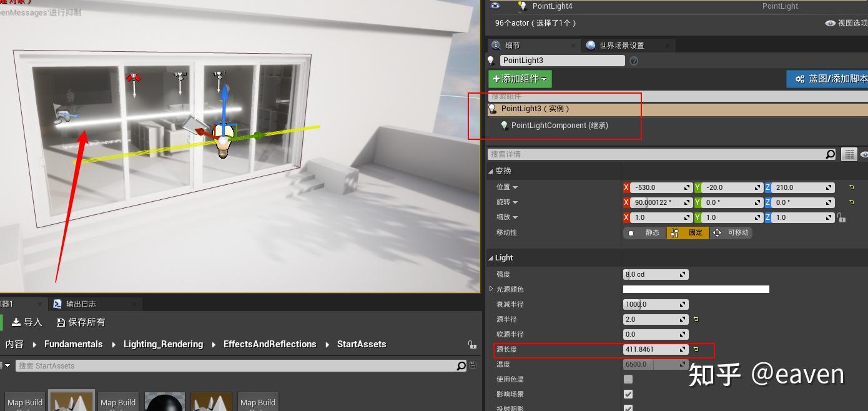Open the property matrix grid icon

(x=849, y=154)
